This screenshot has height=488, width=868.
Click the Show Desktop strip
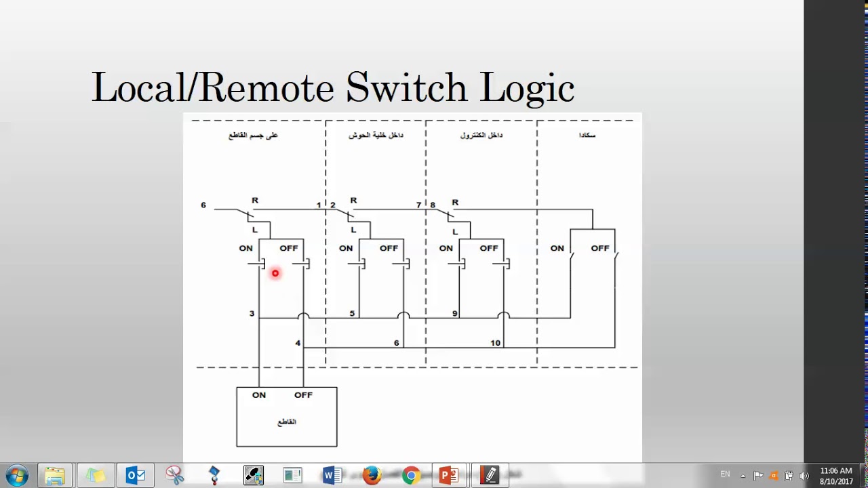[863, 476]
